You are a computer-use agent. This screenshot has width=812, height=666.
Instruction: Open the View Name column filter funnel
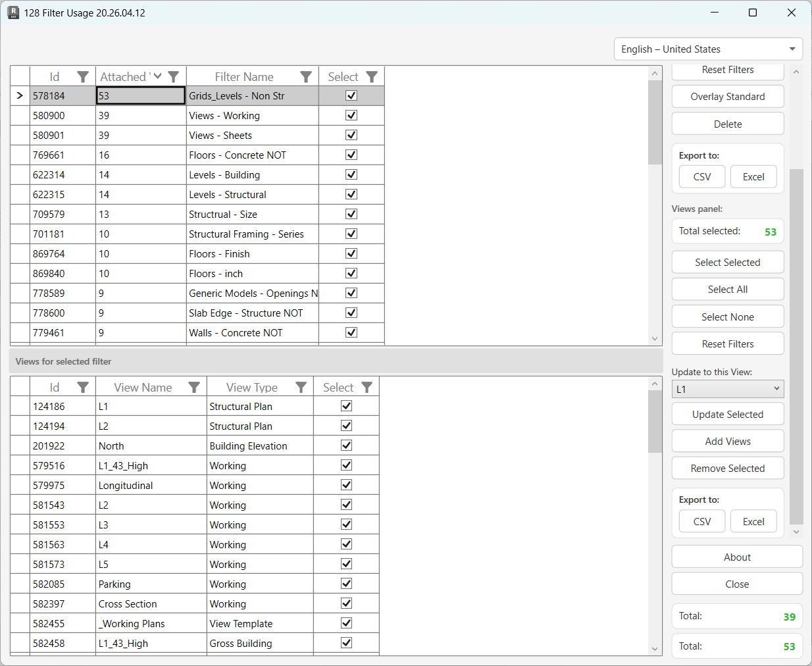pos(194,387)
